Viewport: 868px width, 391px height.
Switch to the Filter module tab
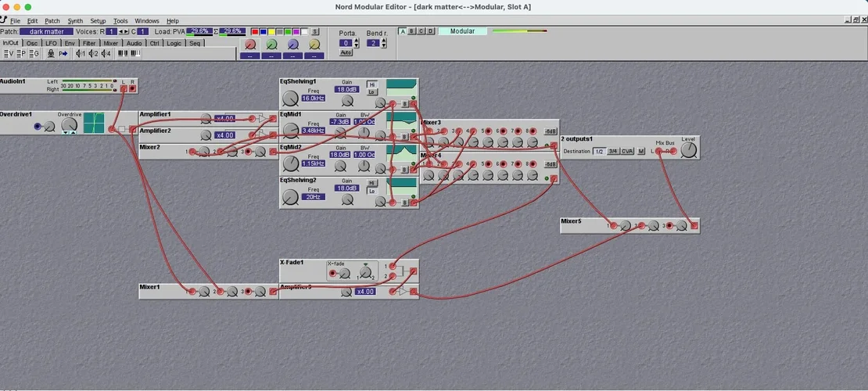tap(89, 43)
